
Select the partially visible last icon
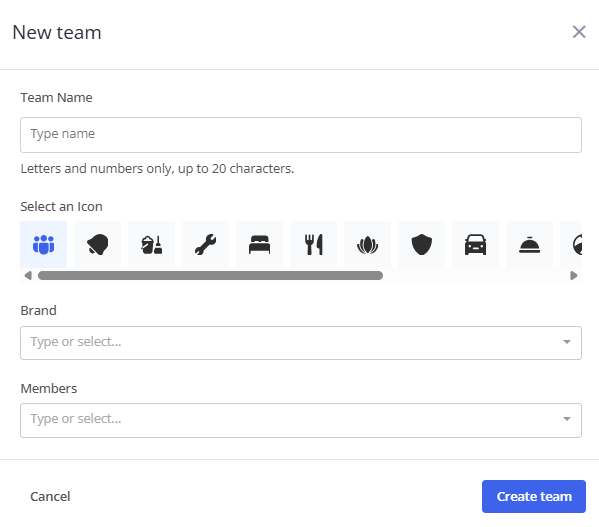571,244
